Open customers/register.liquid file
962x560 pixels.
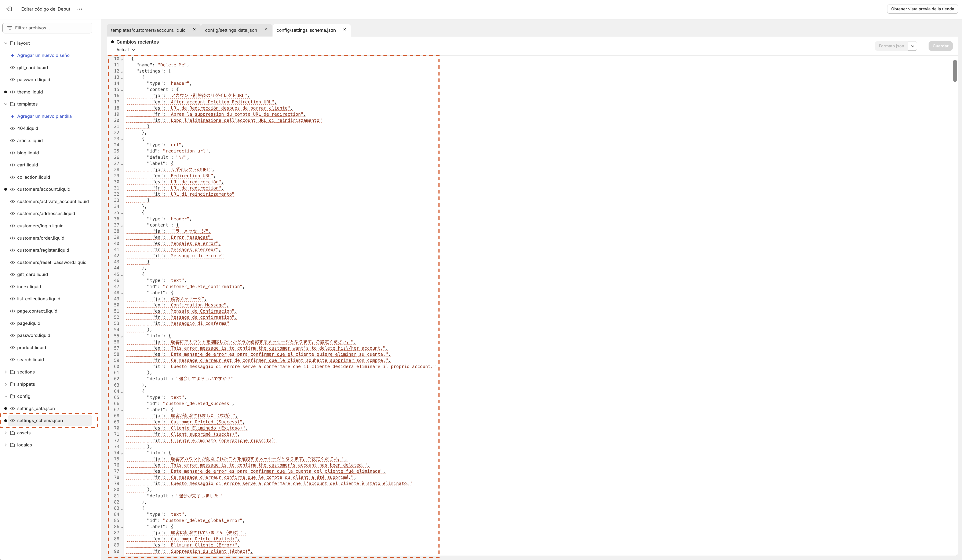(43, 250)
